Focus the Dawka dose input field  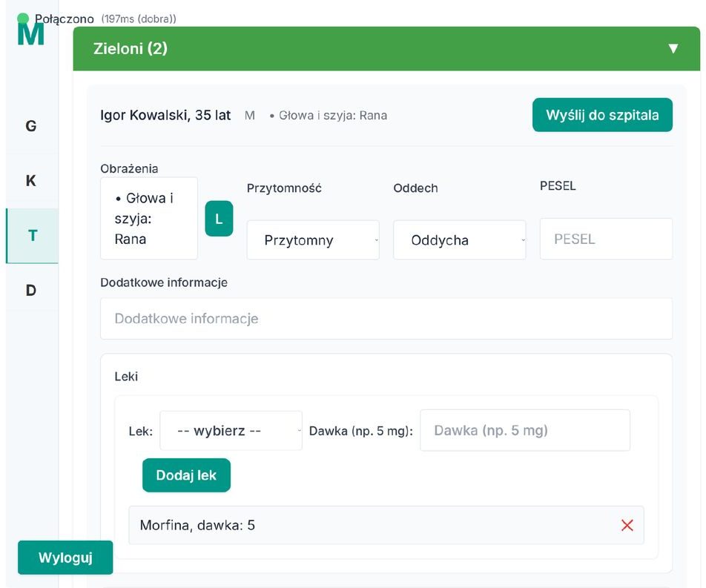[x=525, y=430]
